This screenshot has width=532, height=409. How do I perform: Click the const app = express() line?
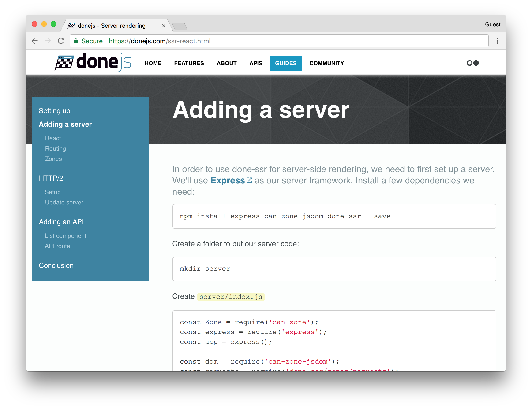(226, 342)
